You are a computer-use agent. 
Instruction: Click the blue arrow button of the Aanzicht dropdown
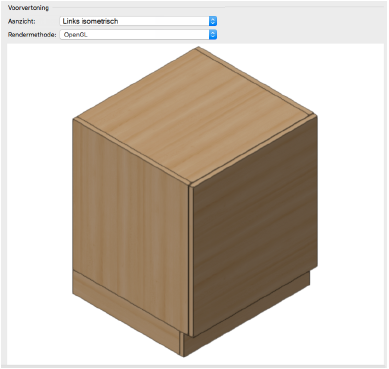click(213, 21)
